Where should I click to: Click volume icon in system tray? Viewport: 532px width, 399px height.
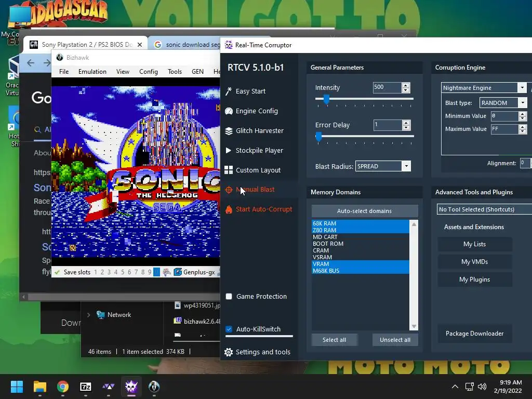pos(482,387)
